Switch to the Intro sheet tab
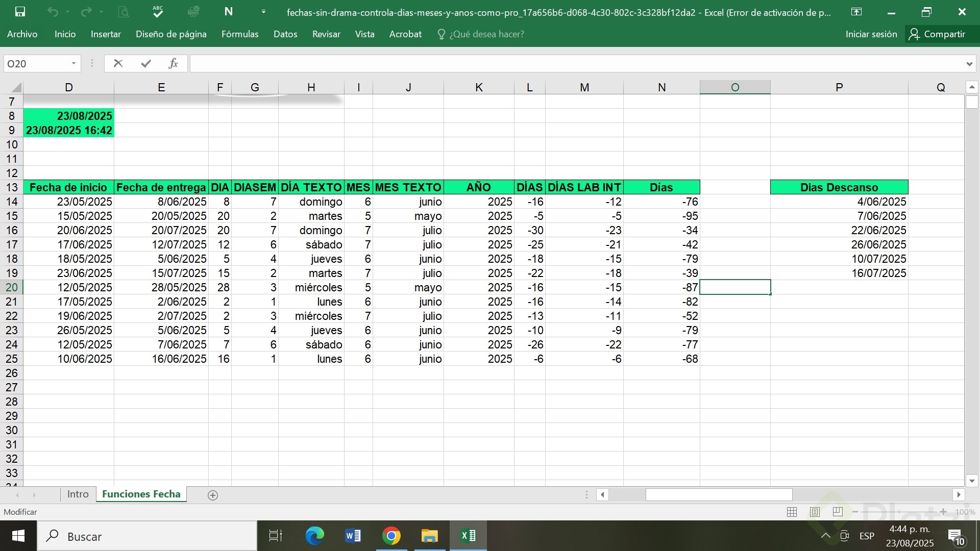 [78, 494]
